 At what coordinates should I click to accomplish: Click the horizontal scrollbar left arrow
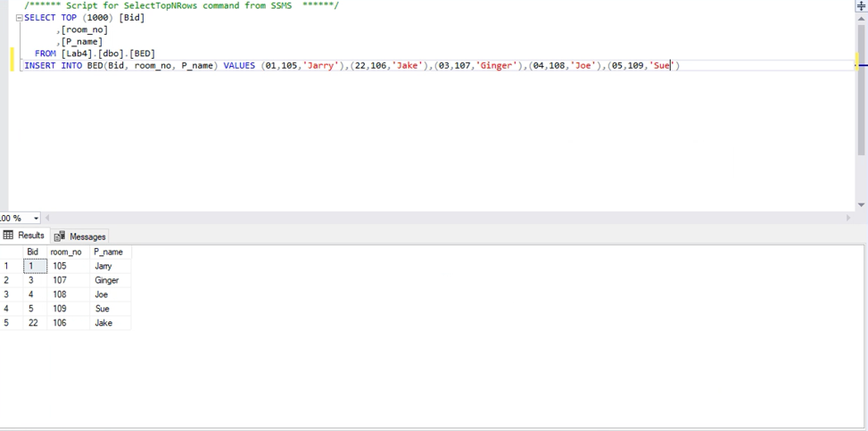point(47,219)
